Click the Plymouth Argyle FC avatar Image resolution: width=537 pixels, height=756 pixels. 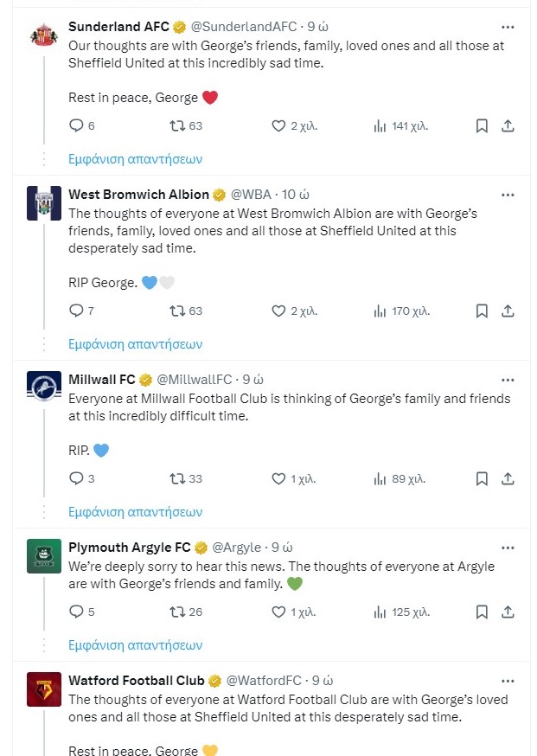point(44,556)
